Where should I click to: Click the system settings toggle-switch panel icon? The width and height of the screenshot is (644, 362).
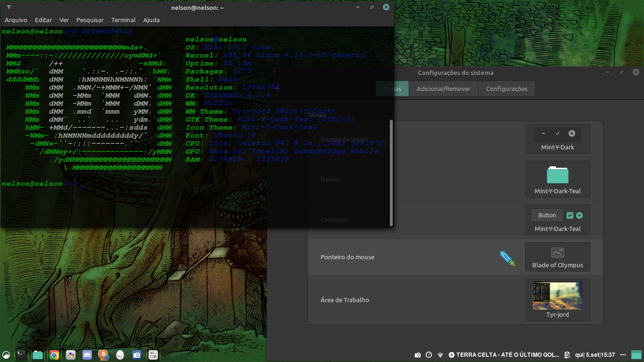pyautogui.click(x=153, y=355)
